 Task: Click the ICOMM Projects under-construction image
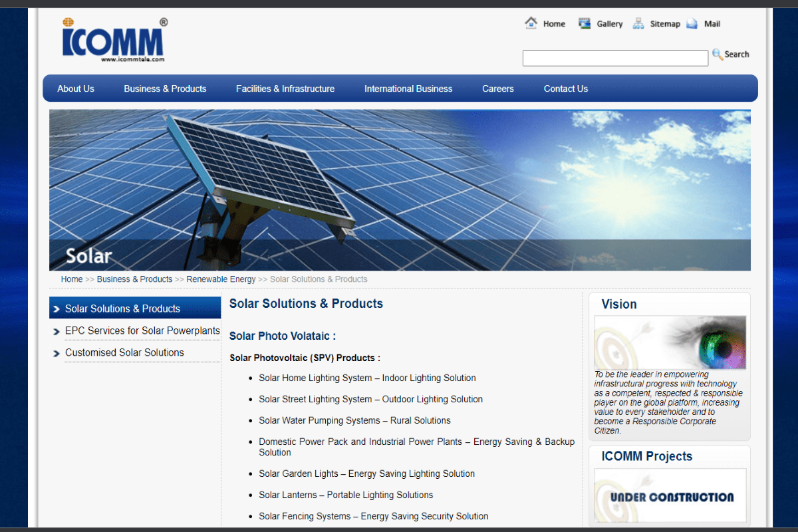pos(670,495)
